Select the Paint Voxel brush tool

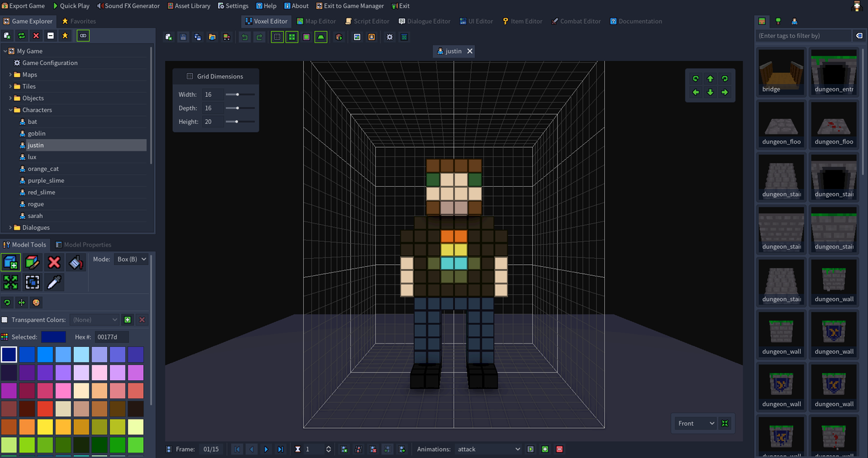tap(33, 262)
